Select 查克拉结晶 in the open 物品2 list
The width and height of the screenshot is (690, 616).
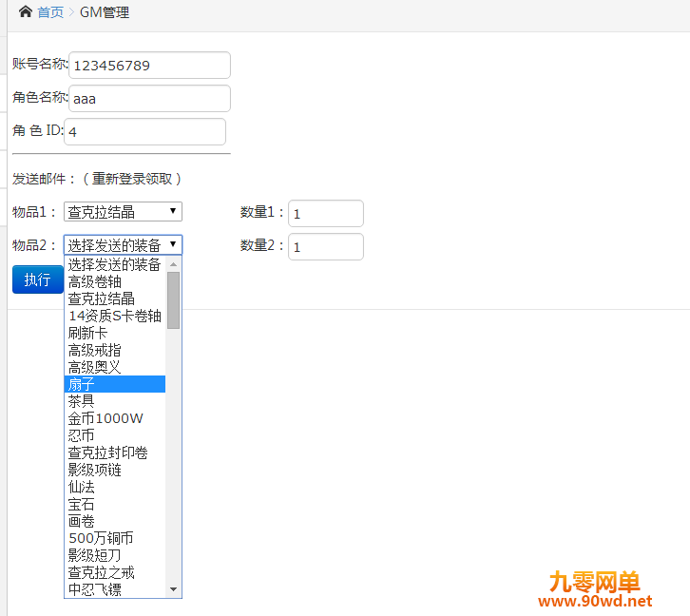click(115, 298)
